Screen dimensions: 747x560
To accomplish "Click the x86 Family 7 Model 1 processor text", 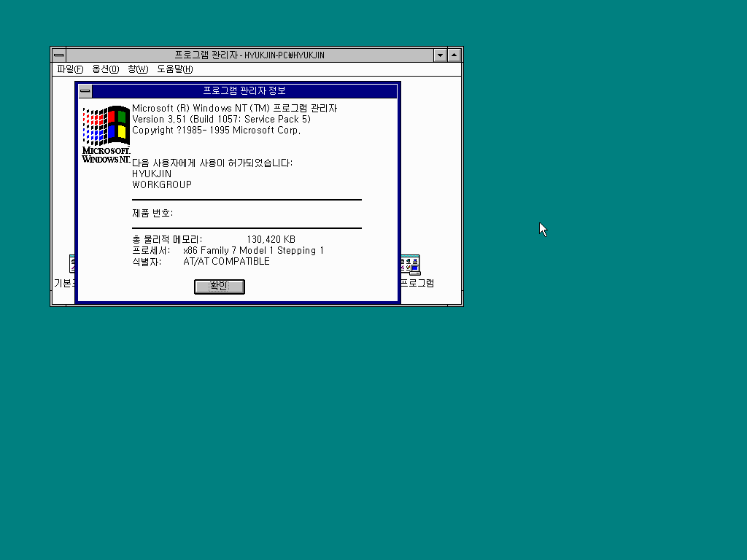I will tap(253, 251).
